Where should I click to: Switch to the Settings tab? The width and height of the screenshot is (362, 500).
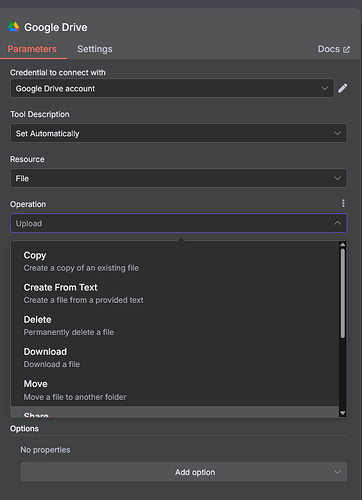click(x=95, y=49)
